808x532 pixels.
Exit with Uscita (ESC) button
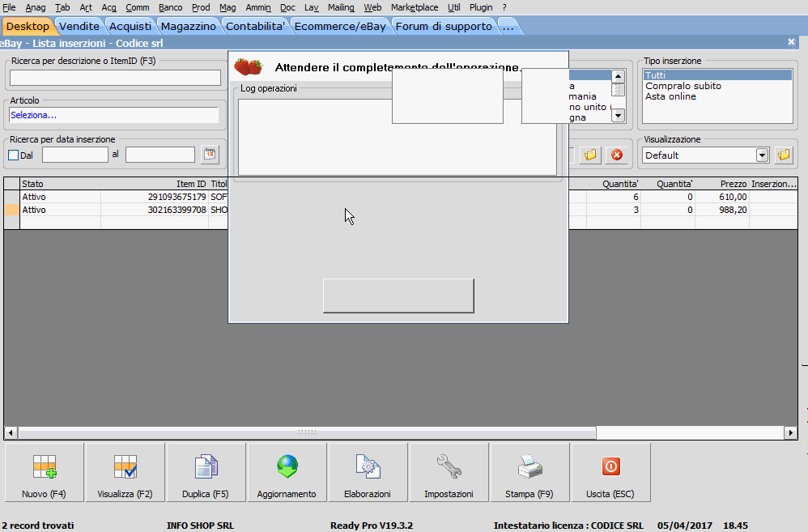[x=610, y=472]
